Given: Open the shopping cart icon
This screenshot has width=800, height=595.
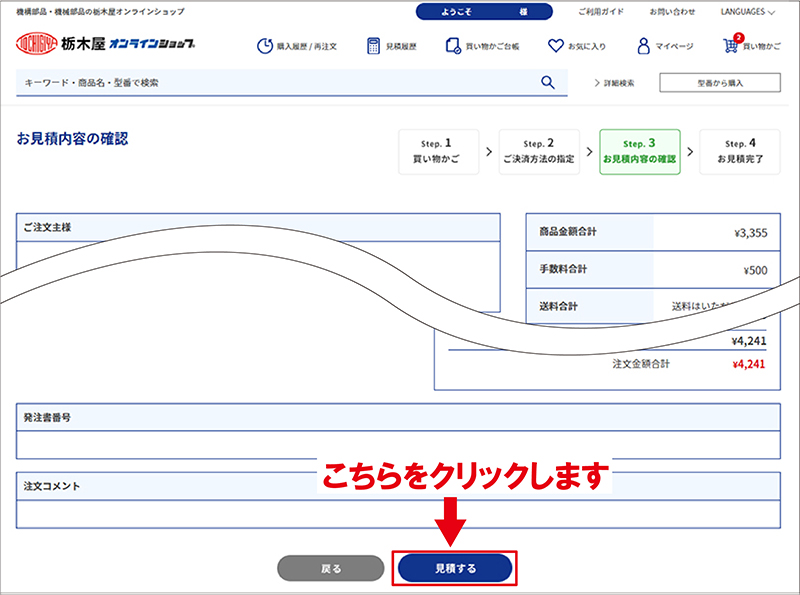Looking at the screenshot, I should [x=733, y=46].
